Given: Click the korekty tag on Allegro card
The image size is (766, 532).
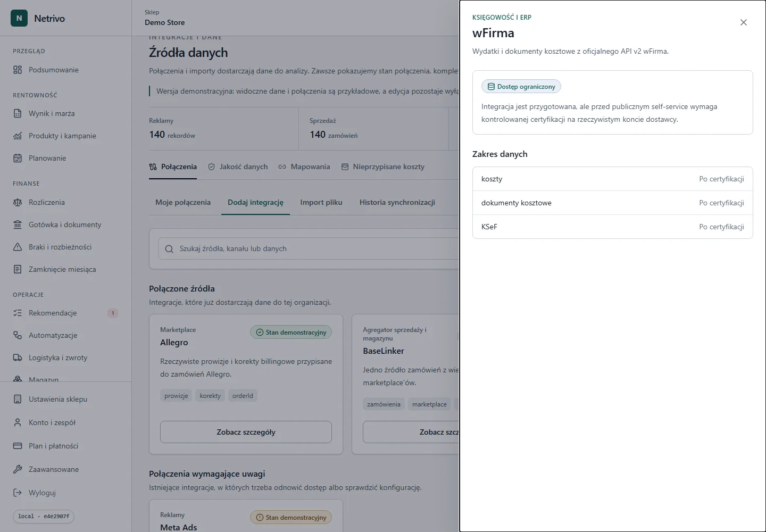Looking at the screenshot, I should click(x=210, y=396).
